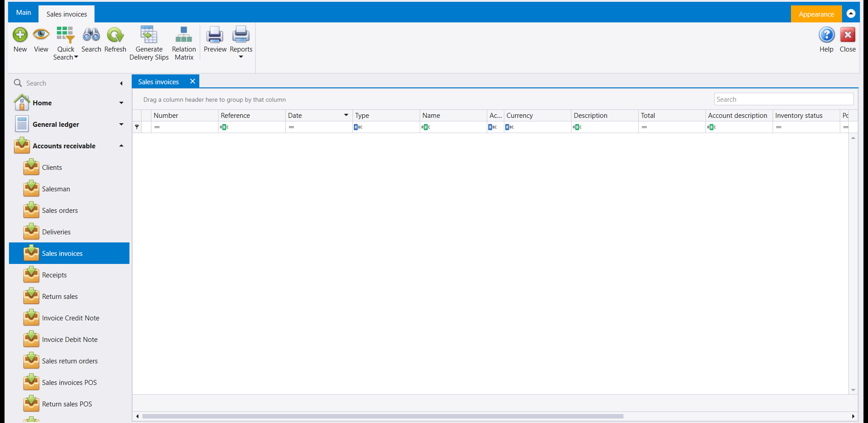Sort by the Total column header
Viewport: 868px width, 423px height.
(672, 115)
